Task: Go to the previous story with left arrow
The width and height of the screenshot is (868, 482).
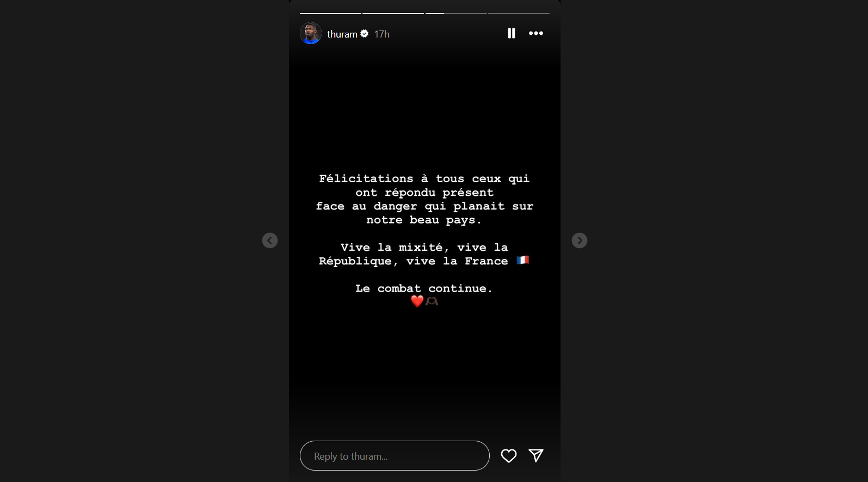Action: tap(270, 240)
